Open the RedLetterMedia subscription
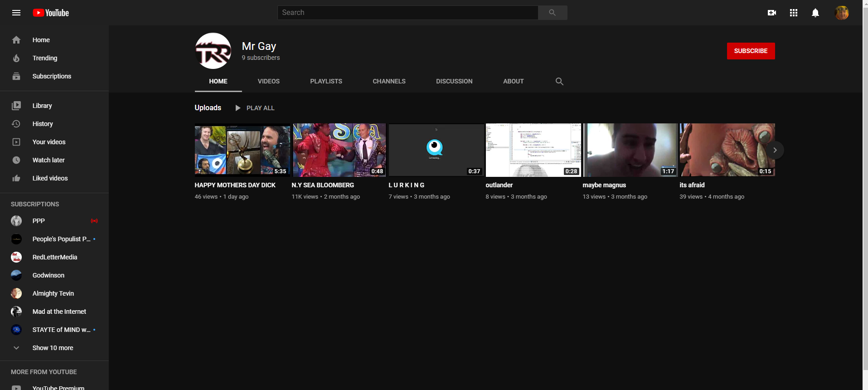868x390 pixels. point(54,257)
